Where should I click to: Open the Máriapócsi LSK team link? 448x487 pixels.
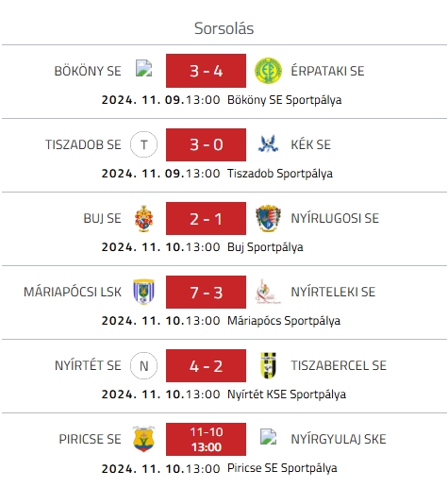point(73,292)
